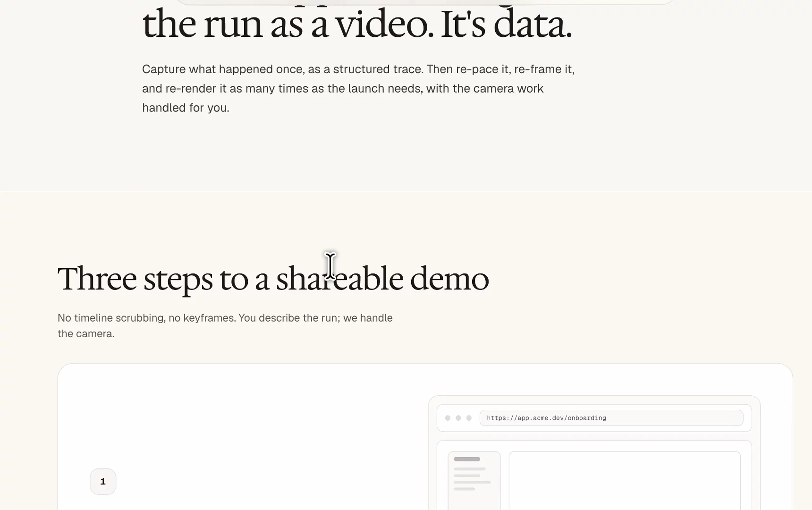
Task: Click the "handled for you." text line
Action: pyautogui.click(x=186, y=108)
